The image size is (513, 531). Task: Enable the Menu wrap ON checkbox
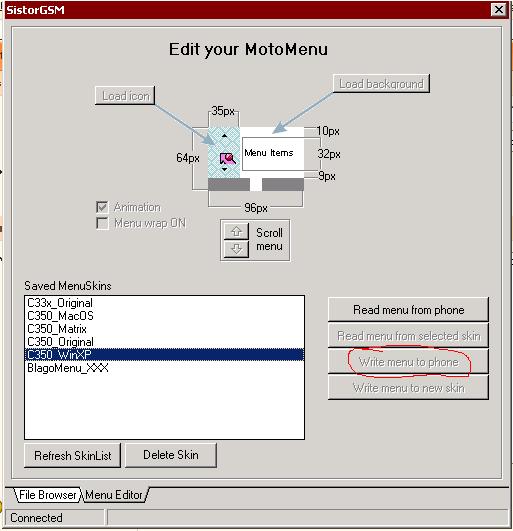[x=102, y=223]
